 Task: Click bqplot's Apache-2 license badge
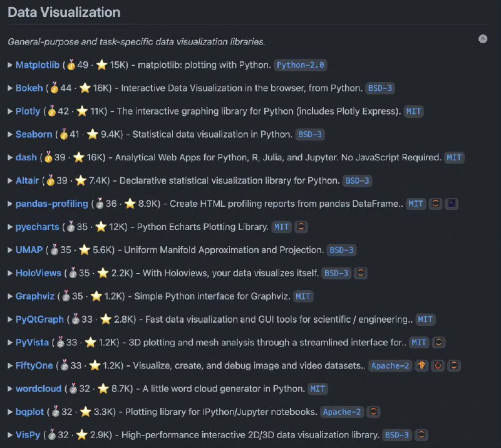(x=341, y=412)
